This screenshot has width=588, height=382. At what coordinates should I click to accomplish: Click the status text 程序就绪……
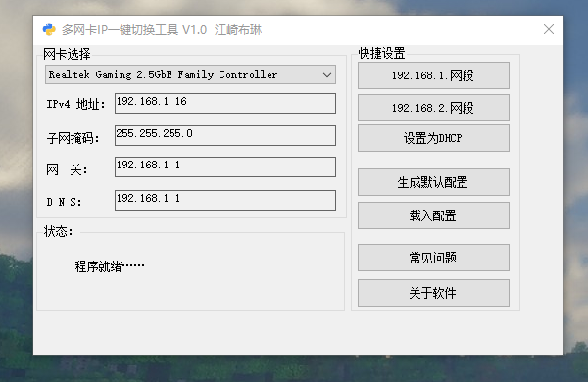pyautogui.click(x=110, y=266)
